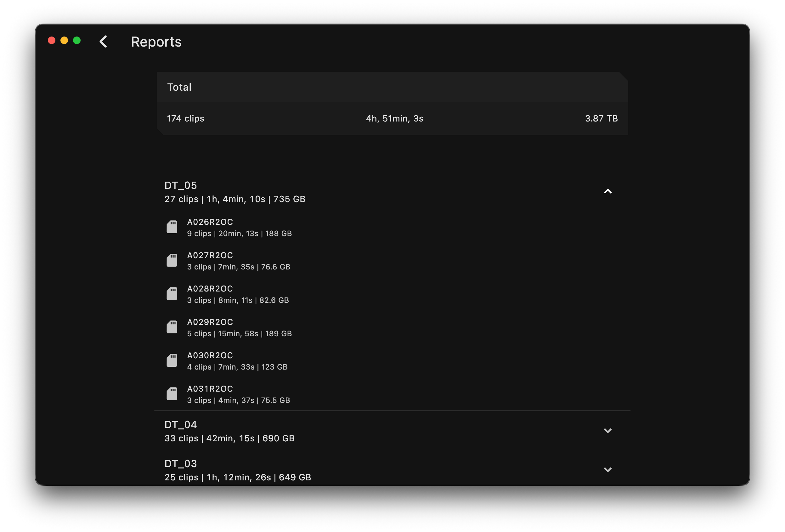Click the DT_03 group heading
This screenshot has width=785, height=532.
pos(181,463)
